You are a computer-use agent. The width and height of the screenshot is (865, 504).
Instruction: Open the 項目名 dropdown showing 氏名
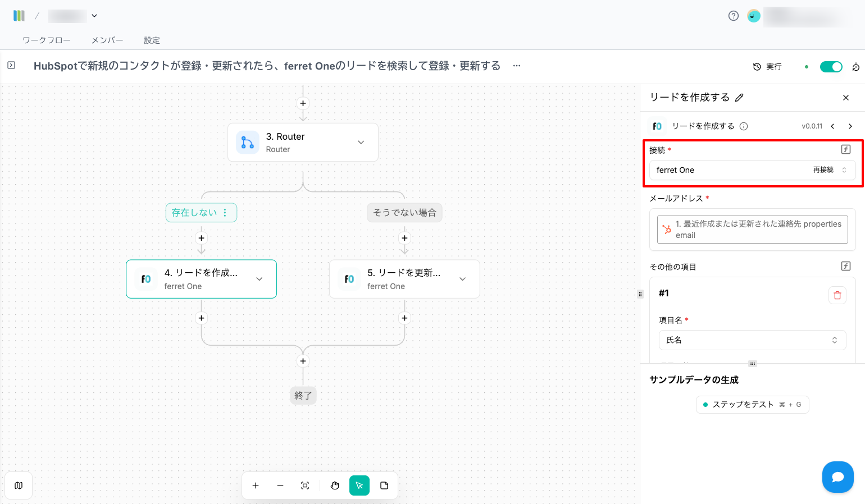tap(752, 340)
